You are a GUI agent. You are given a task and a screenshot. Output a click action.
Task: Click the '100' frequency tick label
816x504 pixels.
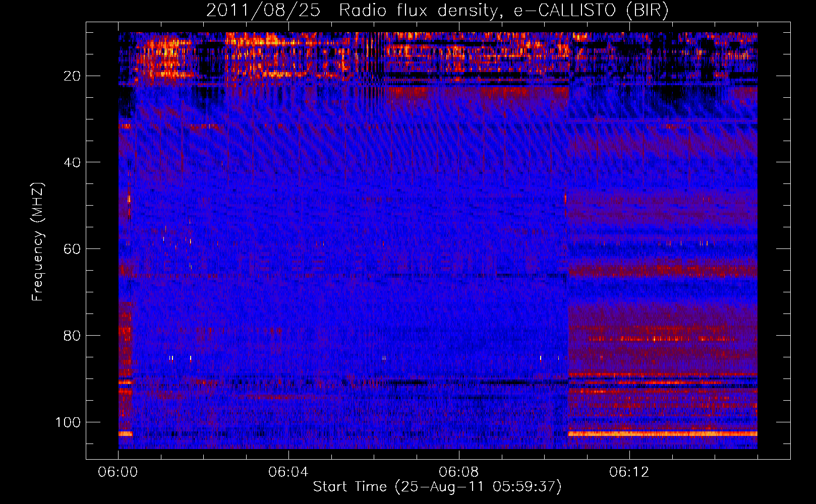(68, 422)
